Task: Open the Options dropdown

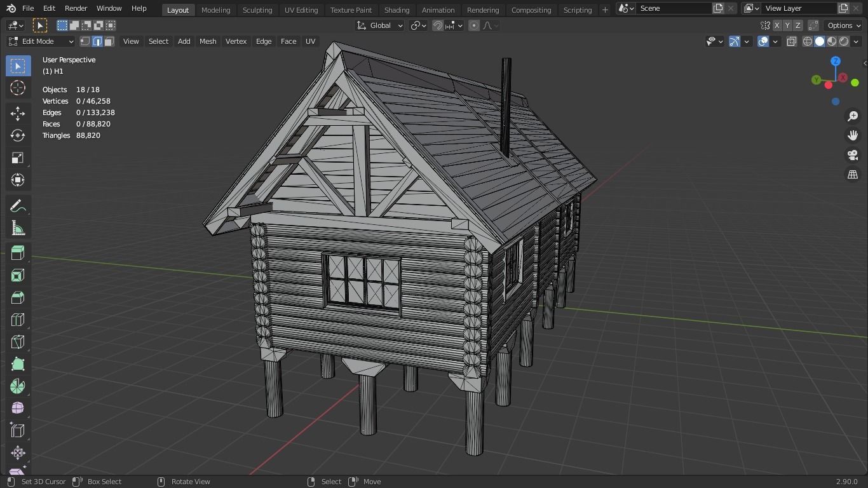Action: click(x=844, y=25)
